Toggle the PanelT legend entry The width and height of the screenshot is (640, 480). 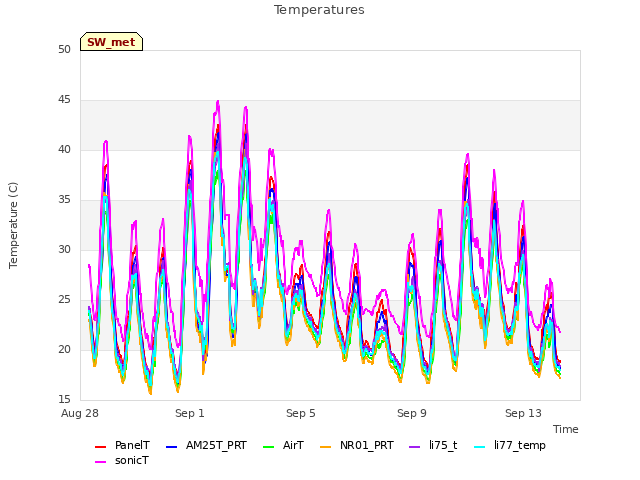pos(122,445)
